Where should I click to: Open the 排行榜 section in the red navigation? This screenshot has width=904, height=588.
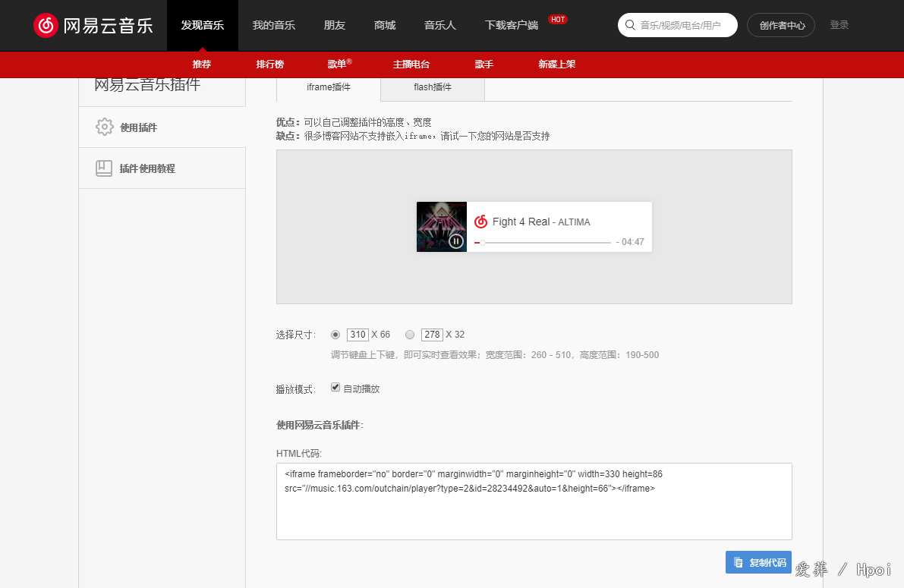pos(270,64)
